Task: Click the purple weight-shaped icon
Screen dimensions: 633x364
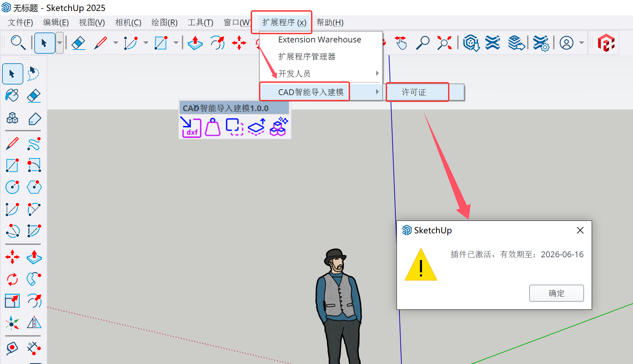Action: coord(213,127)
